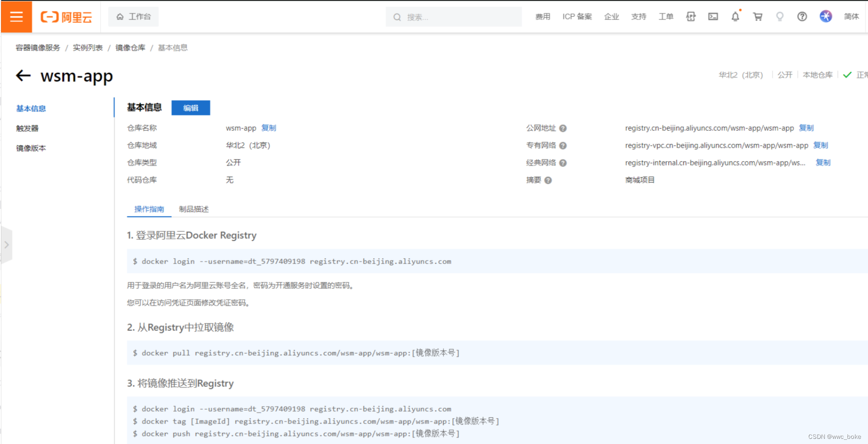Click the search magnifier icon
The height and width of the screenshot is (444, 868).
tap(397, 17)
